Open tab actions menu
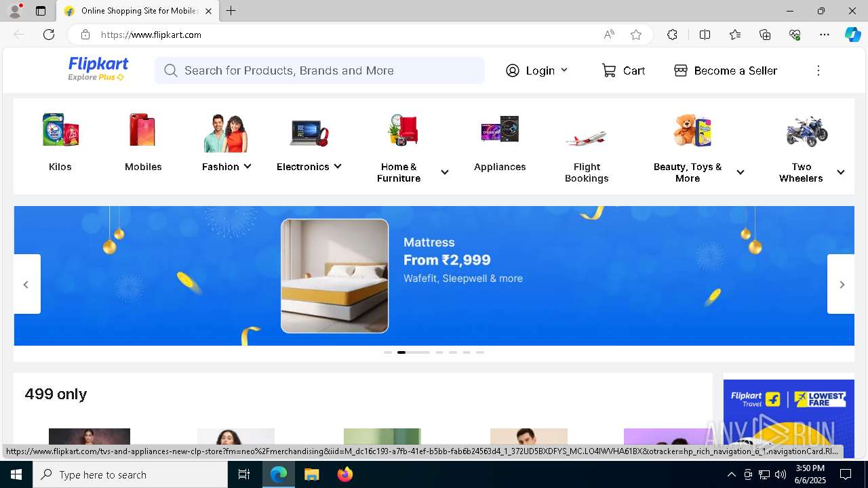This screenshot has width=868, height=488. click(x=41, y=11)
